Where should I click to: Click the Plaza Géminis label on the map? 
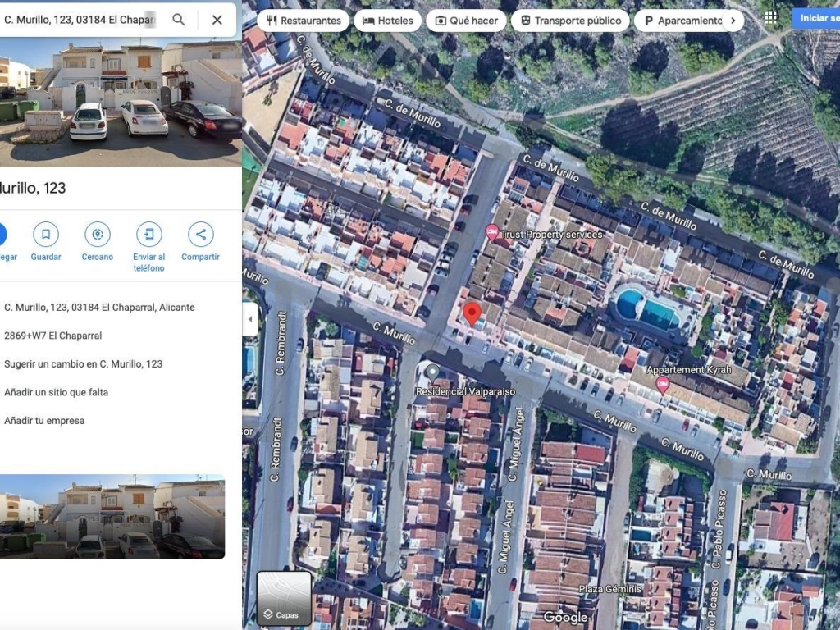click(609, 589)
